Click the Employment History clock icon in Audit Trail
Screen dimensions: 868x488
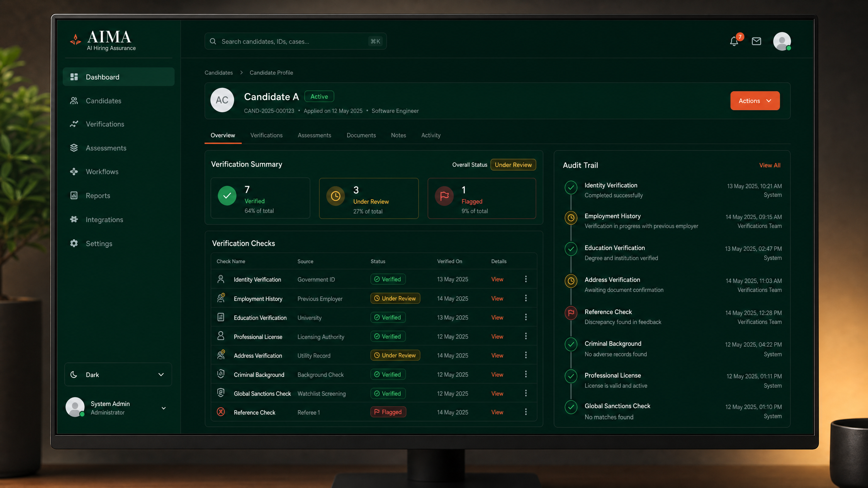click(571, 218)
